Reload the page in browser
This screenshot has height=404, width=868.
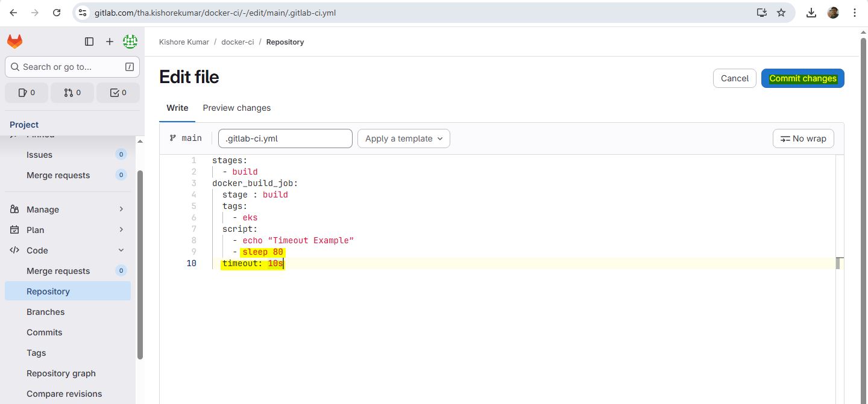coord(57,13)
